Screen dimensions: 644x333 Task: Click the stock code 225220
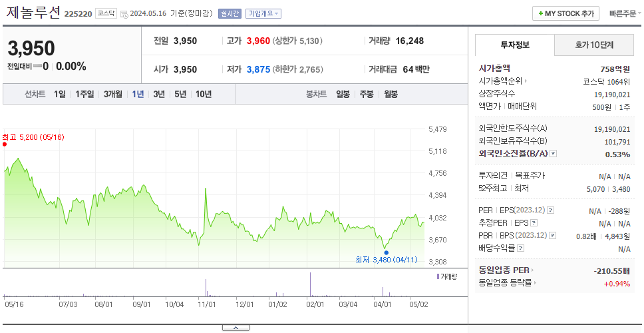coord(78,14)
